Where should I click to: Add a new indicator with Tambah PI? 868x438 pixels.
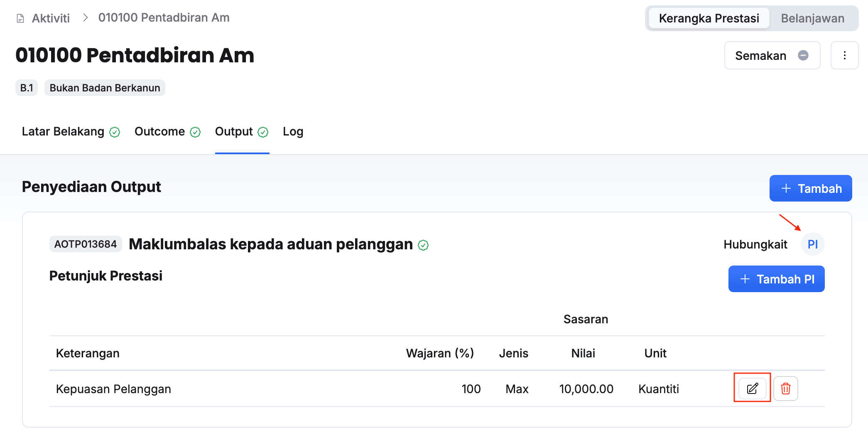click(x=776, y=279)
